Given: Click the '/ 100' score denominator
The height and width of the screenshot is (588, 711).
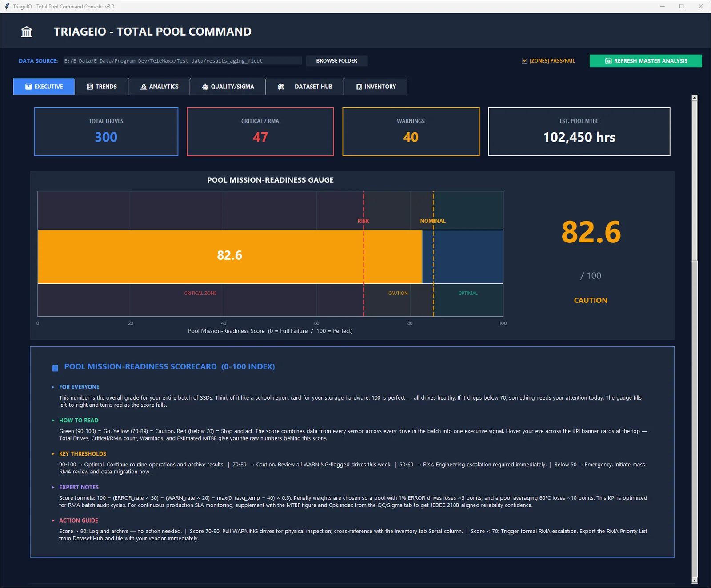Looking at the screenshot, I should click(591, 276).
